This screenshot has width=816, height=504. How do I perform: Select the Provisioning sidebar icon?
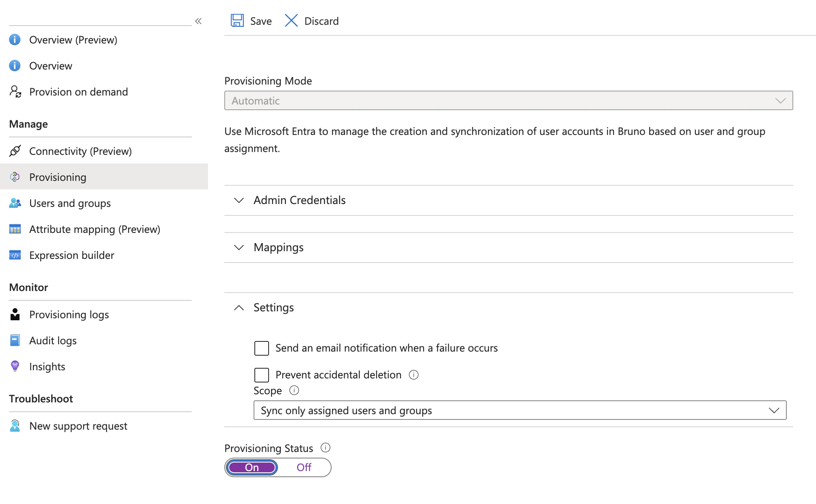click(x=15, y=177)
